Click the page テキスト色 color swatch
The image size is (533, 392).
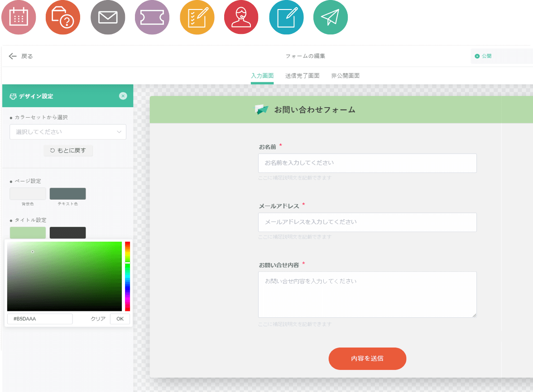coord(67,194)
